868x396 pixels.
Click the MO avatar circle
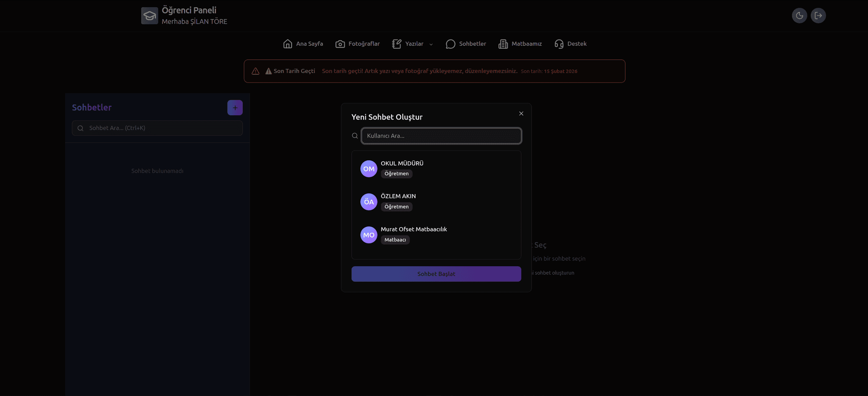pyautogui.click(x=369, y=235)
